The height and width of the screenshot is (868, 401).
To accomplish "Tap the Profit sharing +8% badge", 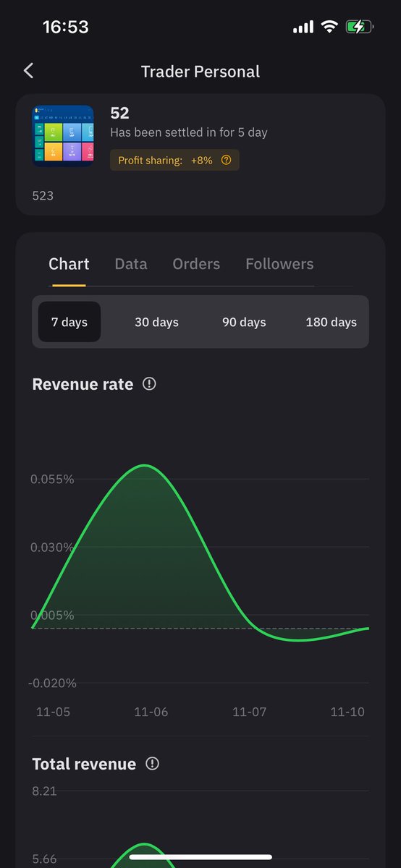I will pos(174,161).
